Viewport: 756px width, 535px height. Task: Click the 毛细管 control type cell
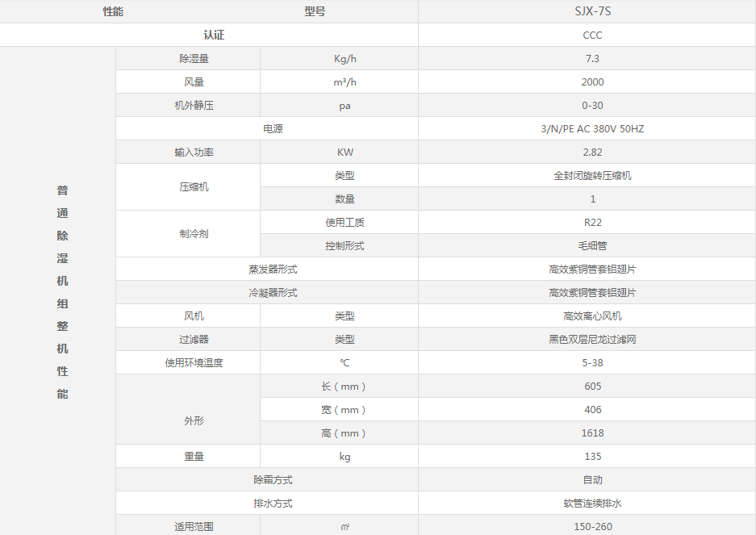tap(591, 245)
